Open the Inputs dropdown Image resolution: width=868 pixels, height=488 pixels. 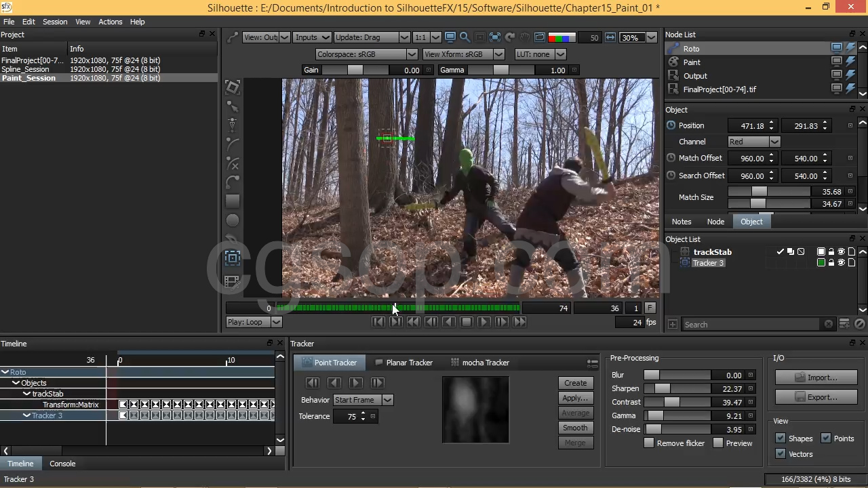(x=312, y=37)
